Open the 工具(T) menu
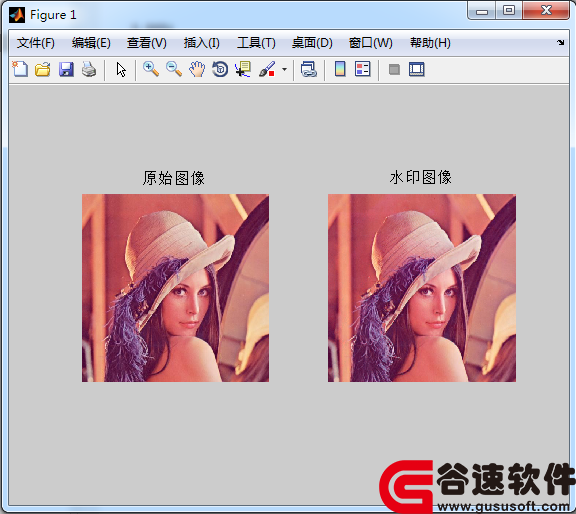 coord(256,43)
